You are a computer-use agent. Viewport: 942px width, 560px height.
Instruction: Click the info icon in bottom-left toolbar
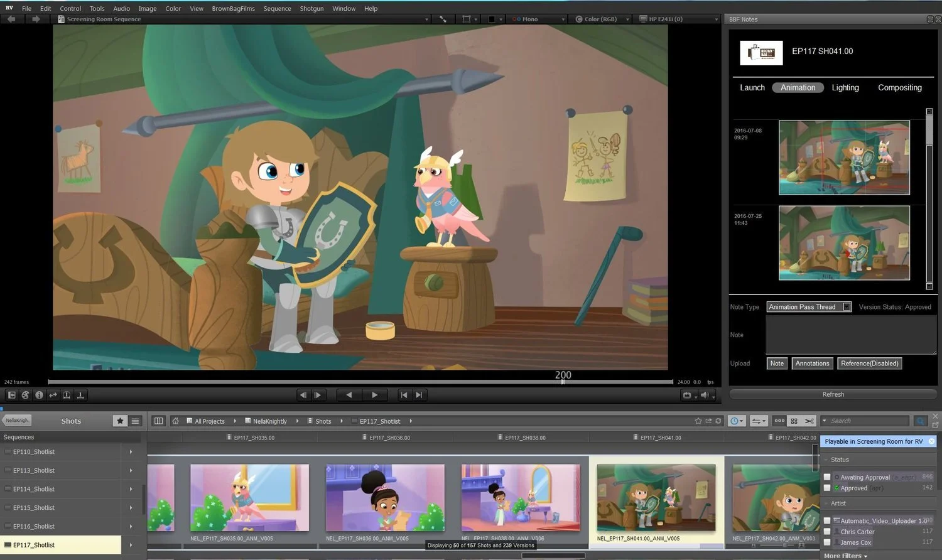(39, 395)
